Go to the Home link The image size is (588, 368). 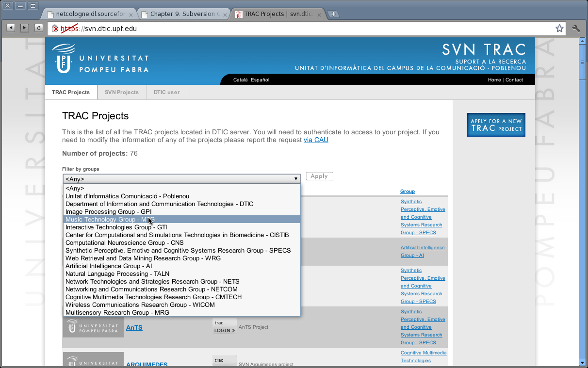coord(494,80)
